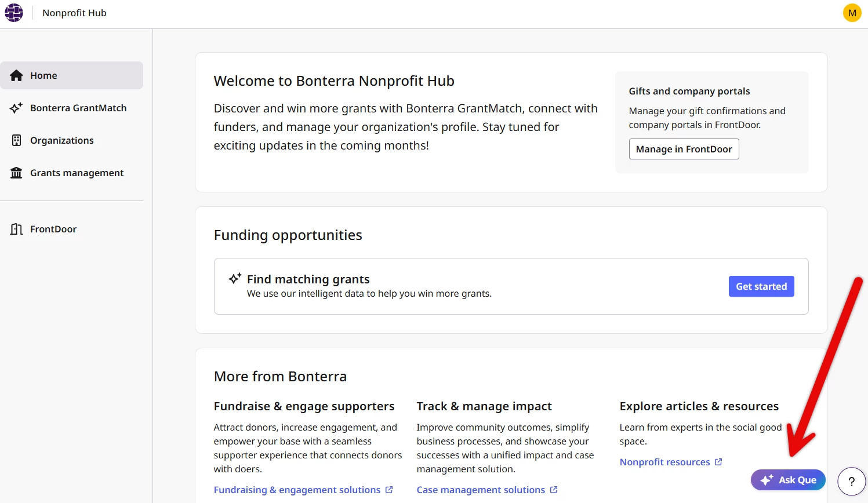Click the Organizations building icon

click(x=17, y=140)
